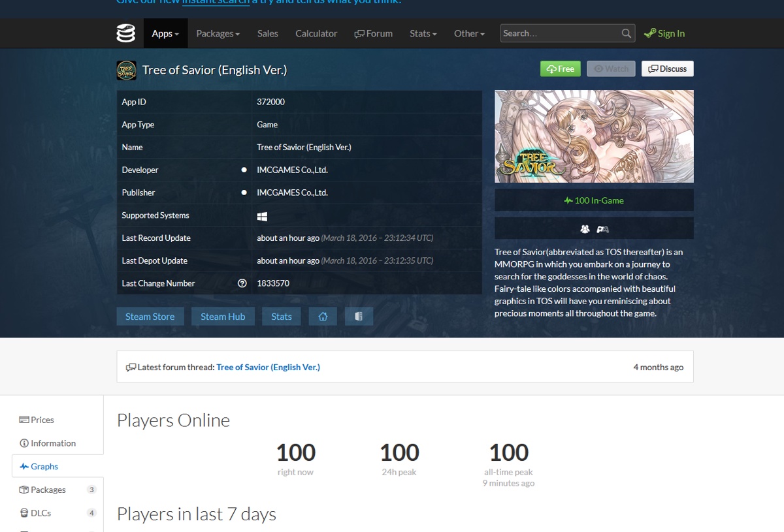Open developer IMCGAMES Co.,Ltd. link
Image resolution: width=784 pixels, height=532 pixels.
pos(292,170)
